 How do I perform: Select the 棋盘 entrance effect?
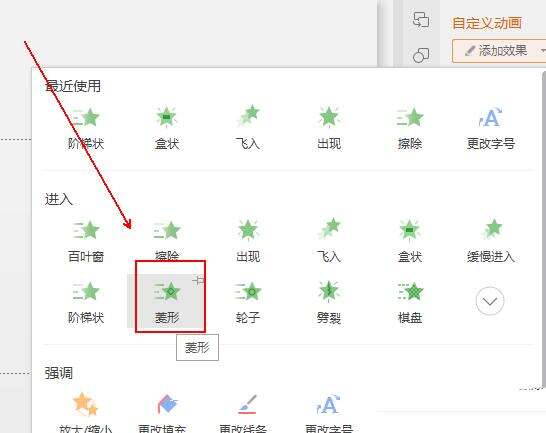click(410, 302)
